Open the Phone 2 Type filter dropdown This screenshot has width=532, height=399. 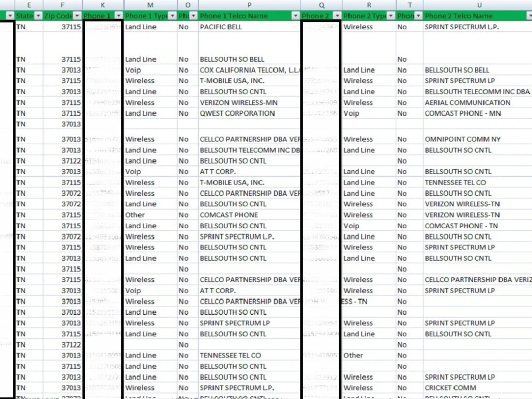pyautogui.click(x=391, y=16)
